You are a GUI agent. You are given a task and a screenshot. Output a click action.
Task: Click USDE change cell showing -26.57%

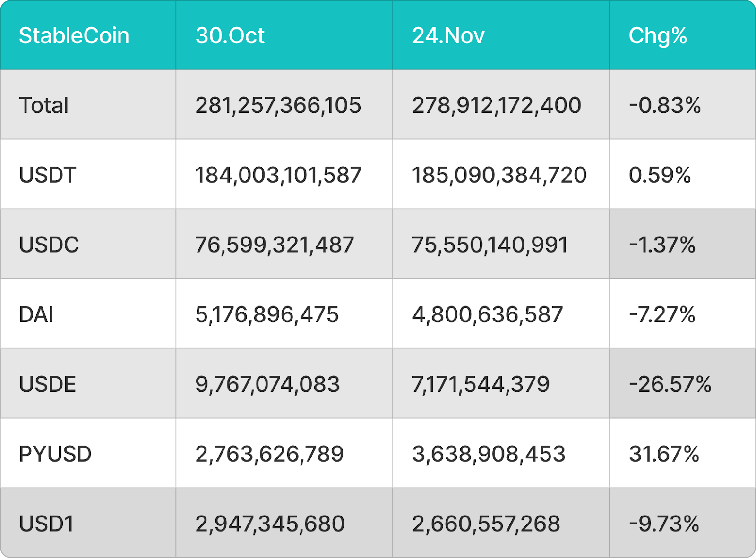tap(670, 384)
